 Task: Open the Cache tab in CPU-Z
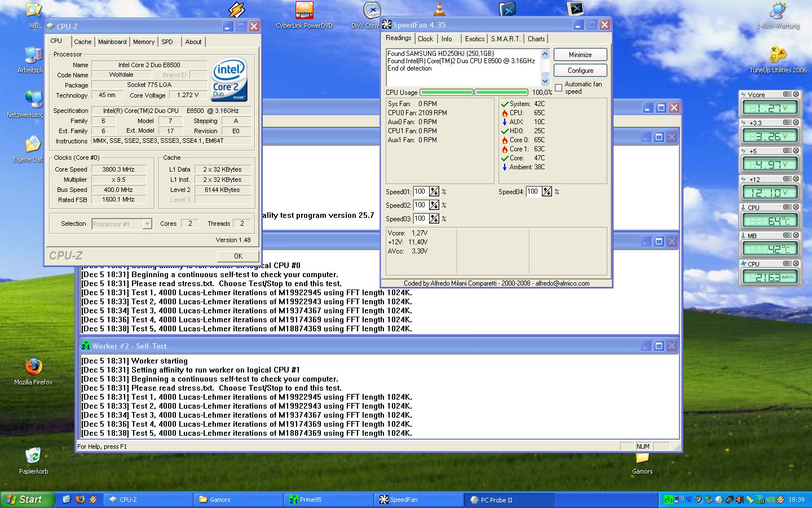pos(82,42)
